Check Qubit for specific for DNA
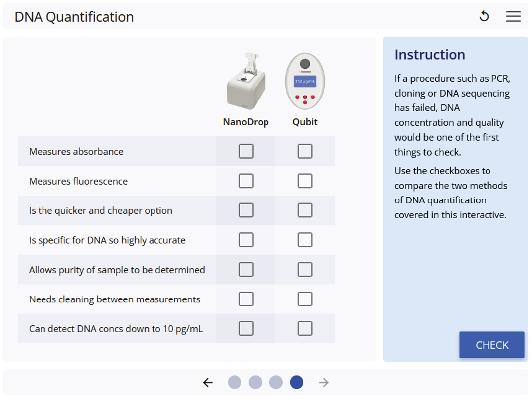The height and width of the screenshot is (399, 532). 305,240
